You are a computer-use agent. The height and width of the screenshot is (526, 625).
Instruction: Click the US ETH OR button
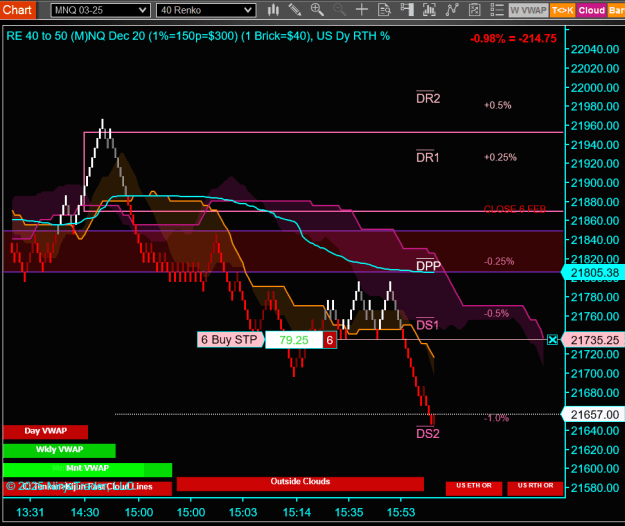474,488
